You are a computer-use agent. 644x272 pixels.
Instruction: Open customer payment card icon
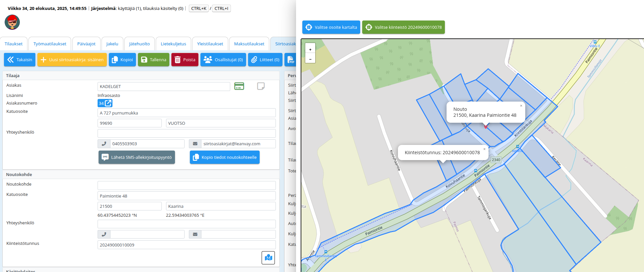pos(239,86)
